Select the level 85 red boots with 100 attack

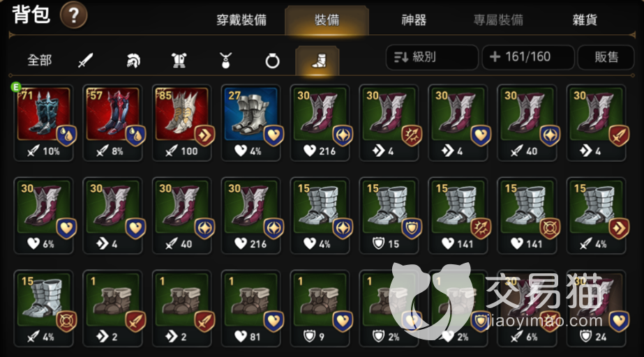click(182, 122)
